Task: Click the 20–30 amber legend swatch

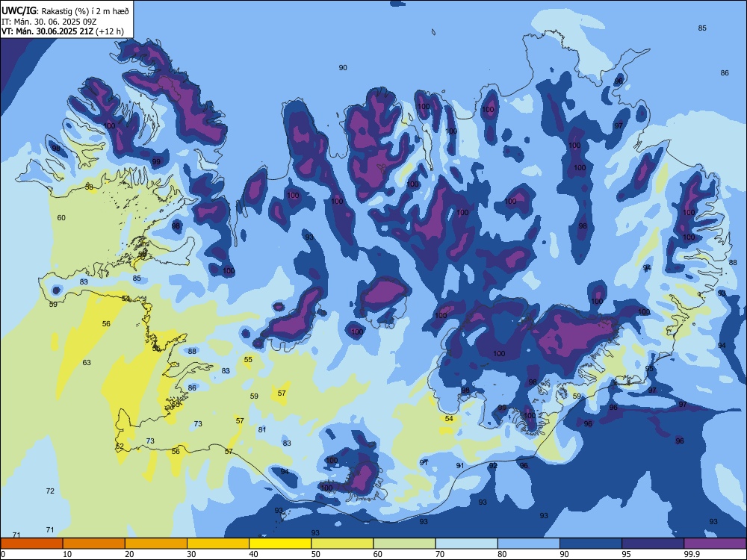Action: click(156, 544)
